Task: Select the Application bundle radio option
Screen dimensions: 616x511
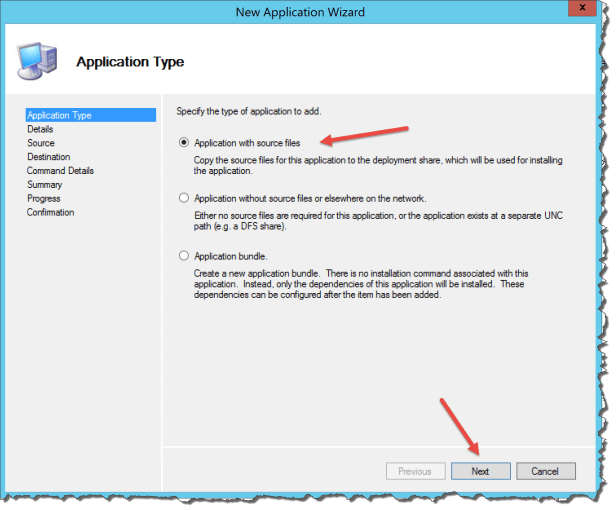Action: click(184, 256)
